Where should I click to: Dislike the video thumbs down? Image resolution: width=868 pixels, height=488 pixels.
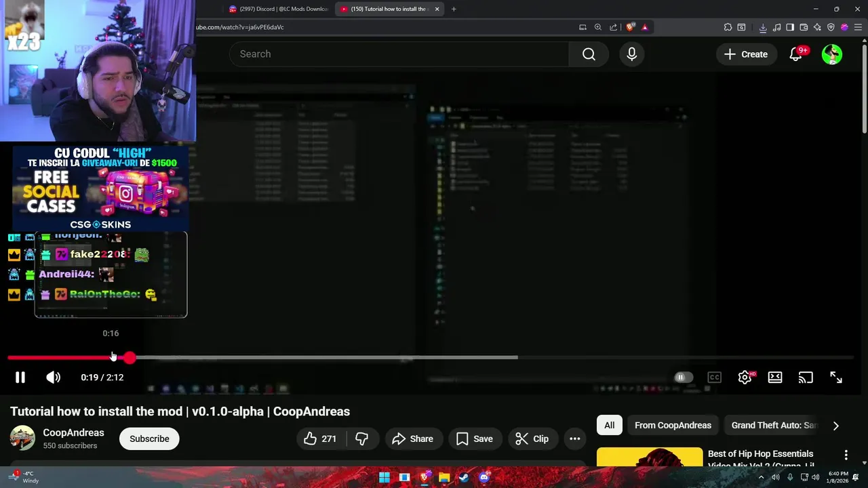click(x=362, y=439)
